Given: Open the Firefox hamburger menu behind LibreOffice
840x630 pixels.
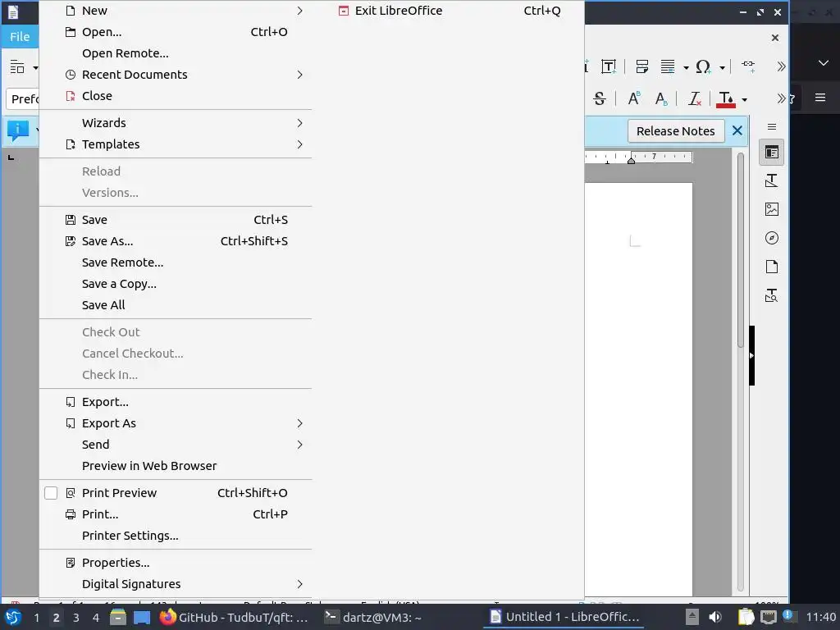Looking at the screenshot, I should pos(820,98).
